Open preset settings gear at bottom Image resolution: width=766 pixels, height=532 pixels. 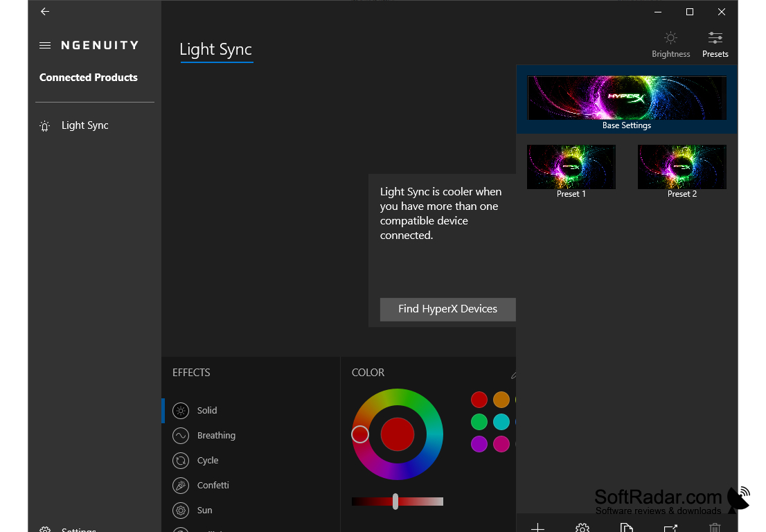pos(582,527)
